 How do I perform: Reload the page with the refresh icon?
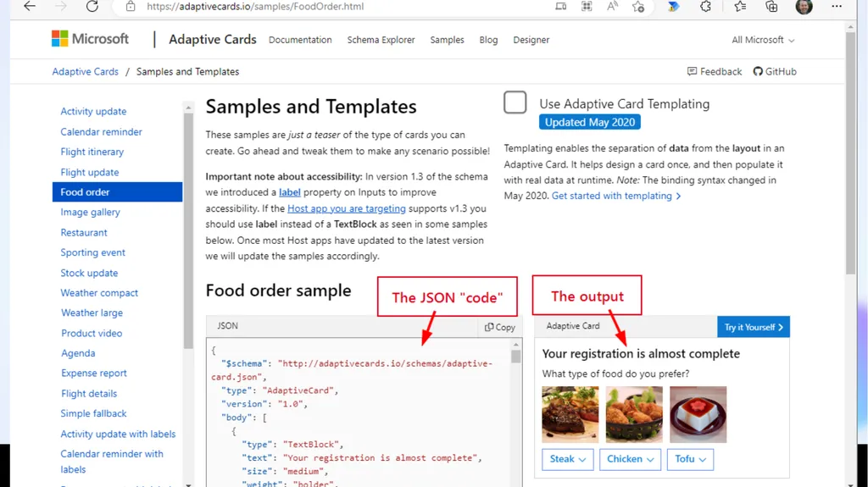click(x=92, y=7)
